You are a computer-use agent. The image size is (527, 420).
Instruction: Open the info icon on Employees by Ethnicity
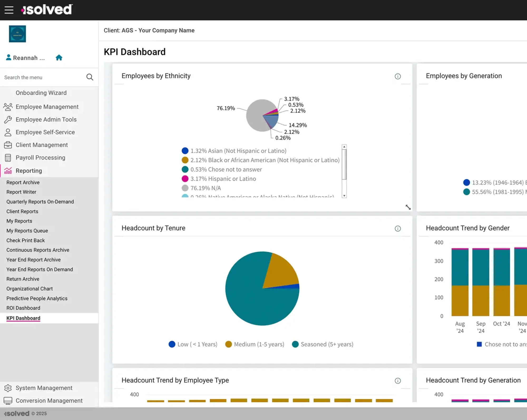[398, 76]
